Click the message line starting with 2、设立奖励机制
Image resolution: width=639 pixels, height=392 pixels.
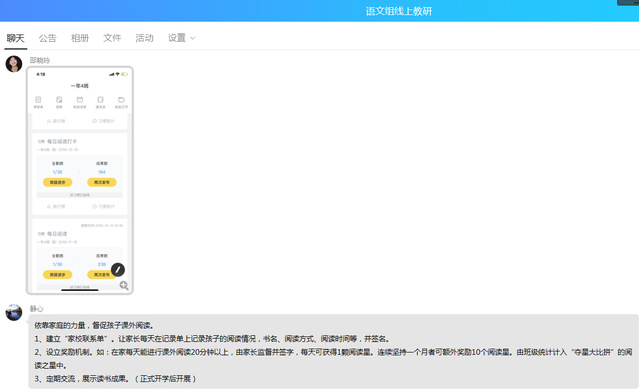click(x=333, y=359)
